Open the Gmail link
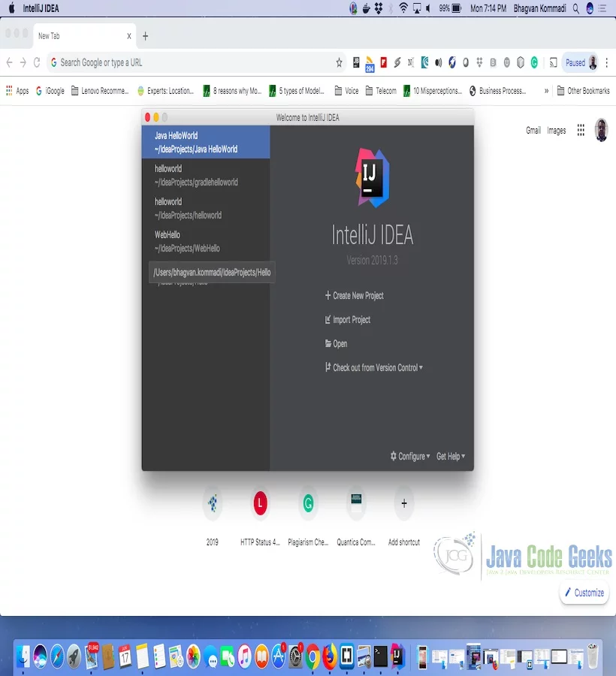Image resolution: width=616 pixels, height=676 pixels. click(533, 130)
